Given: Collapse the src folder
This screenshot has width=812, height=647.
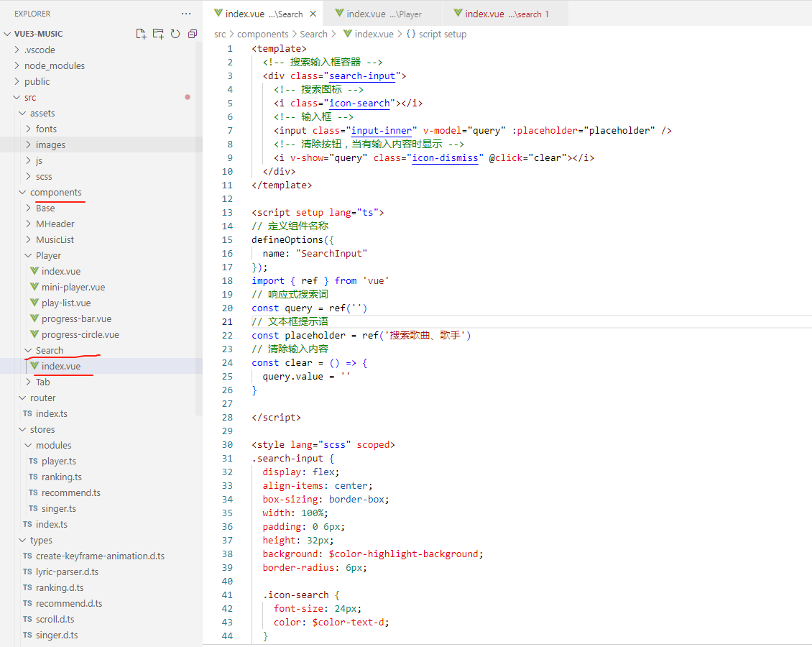Looking at the screenshot, I should (30, 97).
